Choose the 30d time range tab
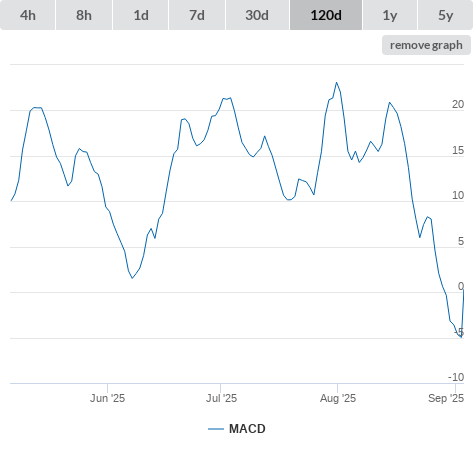Screen dimensions: 474x455 pos(257,15)
